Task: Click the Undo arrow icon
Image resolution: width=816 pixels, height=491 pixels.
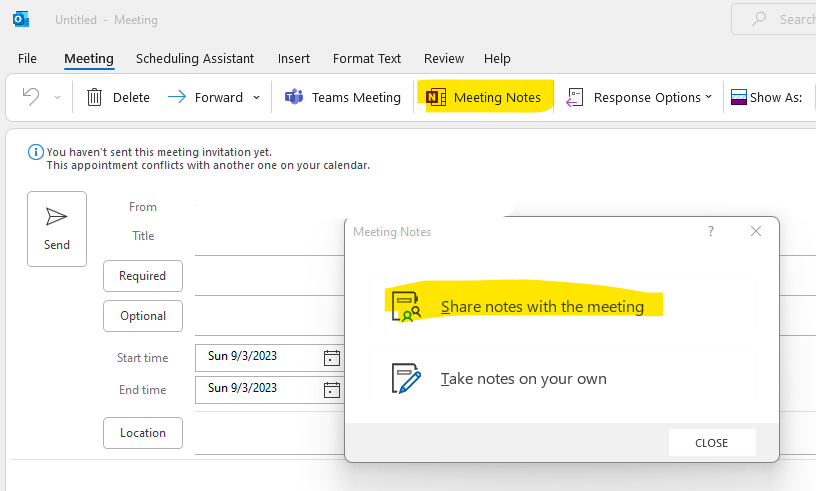Action: point(31,97)
